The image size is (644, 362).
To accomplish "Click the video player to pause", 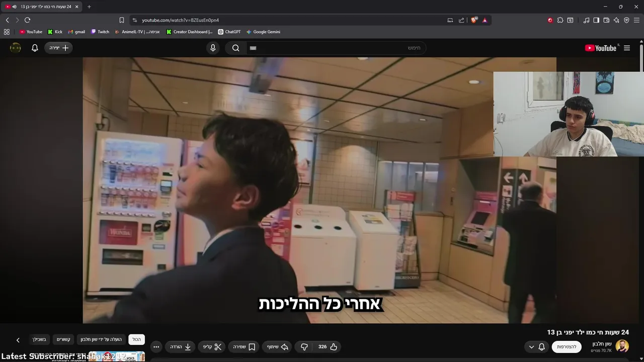I will click(x=319, y=190).
